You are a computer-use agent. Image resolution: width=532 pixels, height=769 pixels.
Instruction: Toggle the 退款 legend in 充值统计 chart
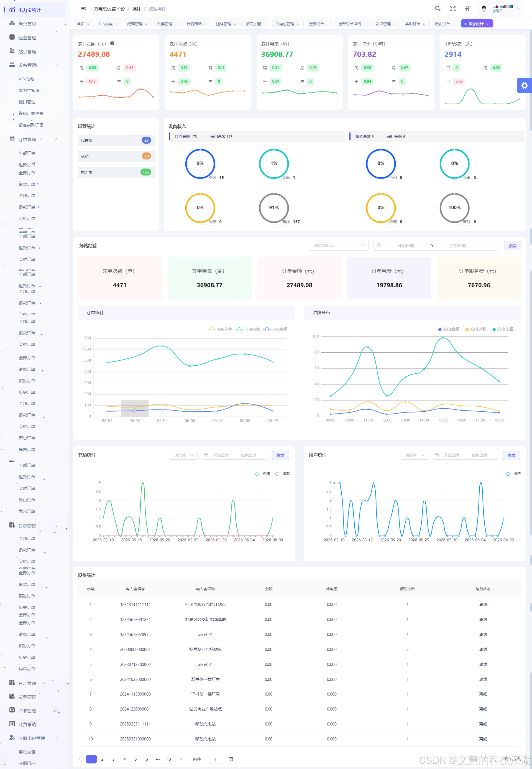click(x=282, y=473)
